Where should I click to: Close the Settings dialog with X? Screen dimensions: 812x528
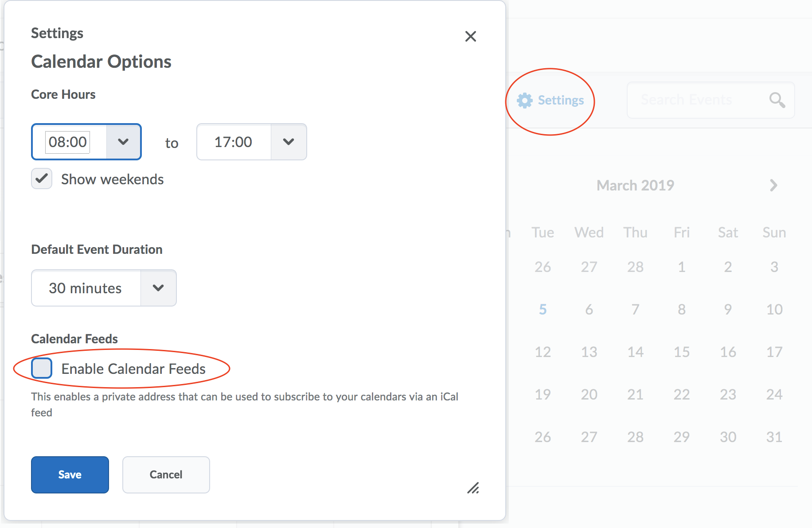click(470, 36)
